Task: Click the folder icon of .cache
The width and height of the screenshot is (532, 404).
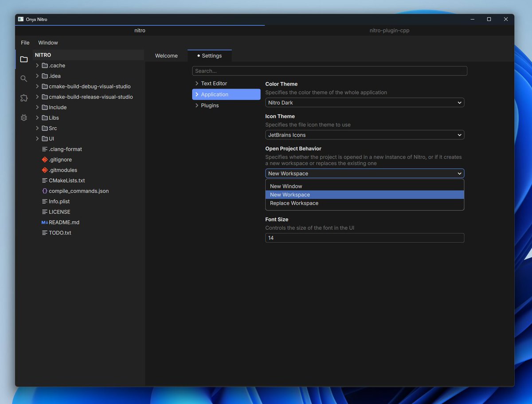Action: coord(45,66)
